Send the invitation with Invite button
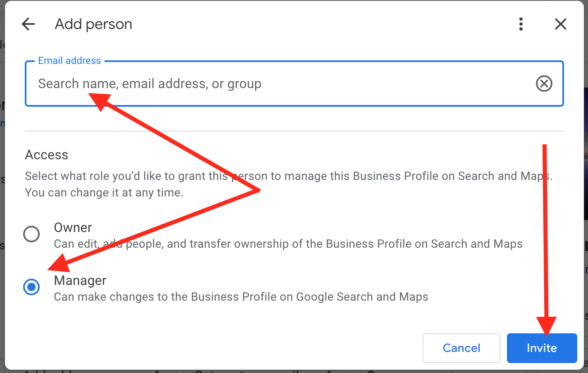The height and width of the screenshot is (373, 588). [x=542, y=348]
